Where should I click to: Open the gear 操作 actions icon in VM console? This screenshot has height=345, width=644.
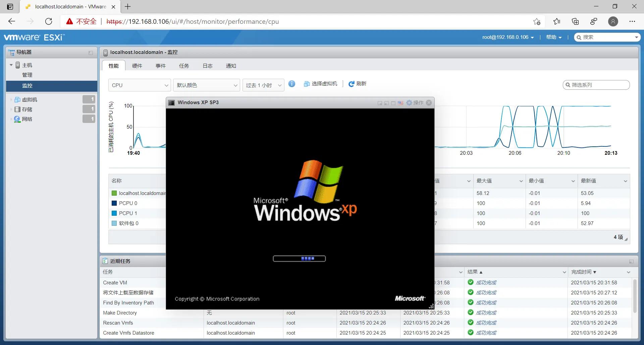(x=409, y=103)
